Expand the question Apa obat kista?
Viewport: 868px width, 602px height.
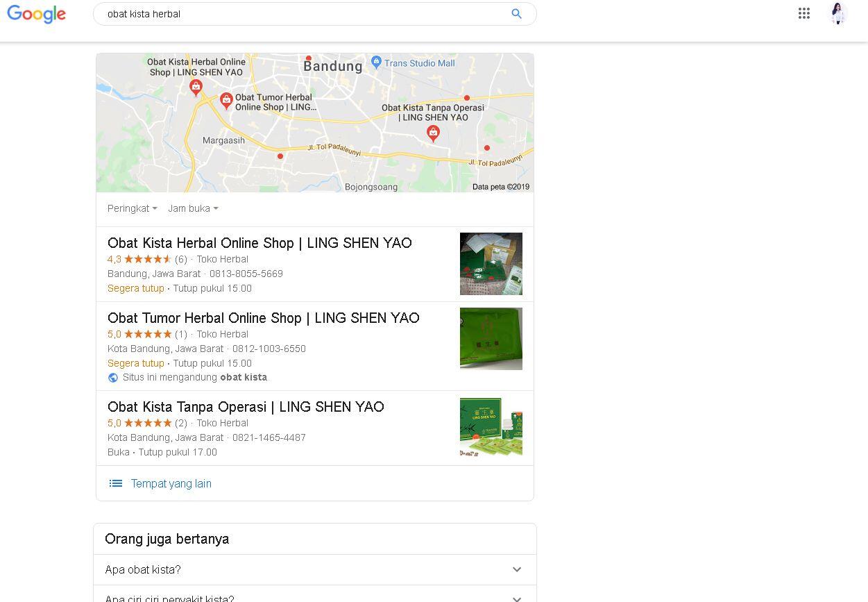pos(315,569)
